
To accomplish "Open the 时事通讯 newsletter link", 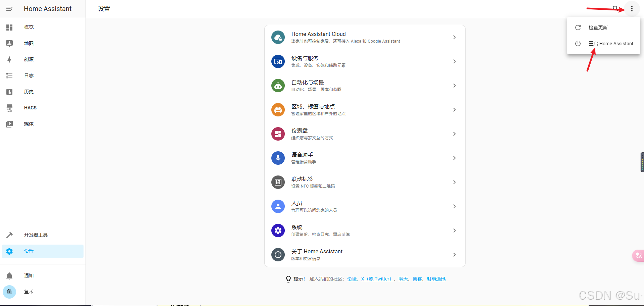I will coord(436,279).
